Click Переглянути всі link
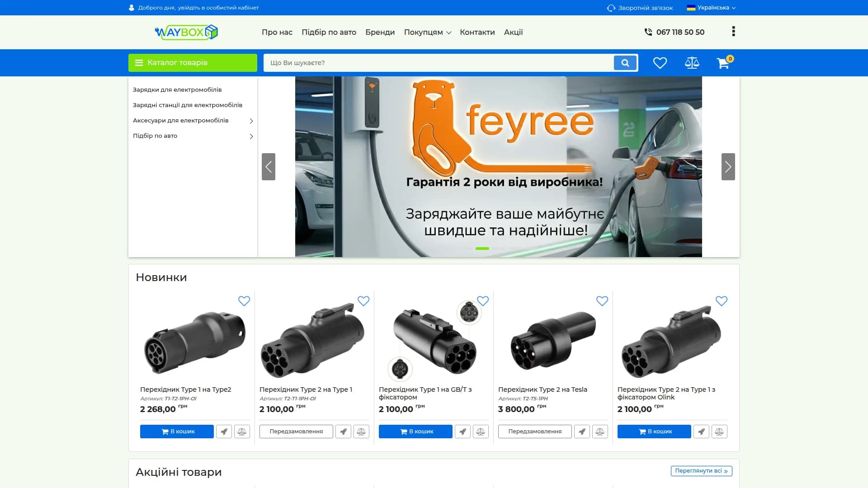This screenshot has width=868, height=488. [701, 471]
